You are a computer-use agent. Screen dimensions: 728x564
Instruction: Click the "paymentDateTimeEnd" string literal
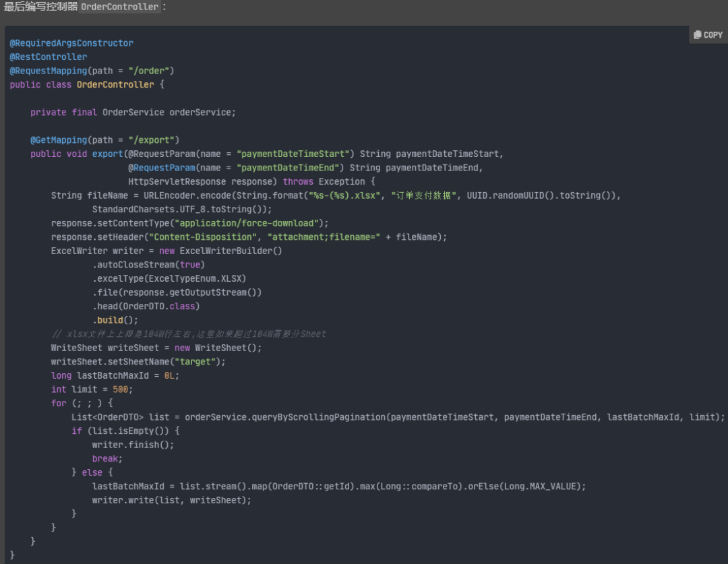[x=288, y=168]
